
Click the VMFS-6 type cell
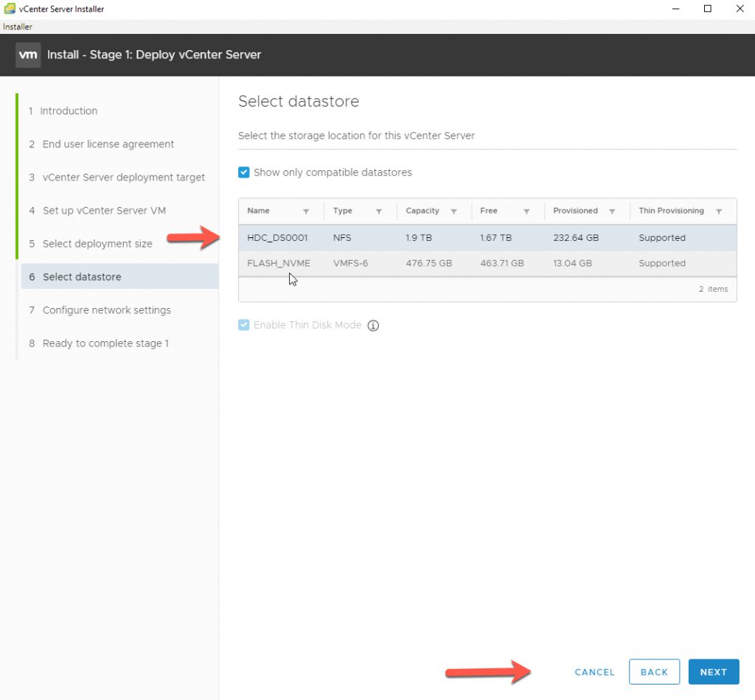350,263
